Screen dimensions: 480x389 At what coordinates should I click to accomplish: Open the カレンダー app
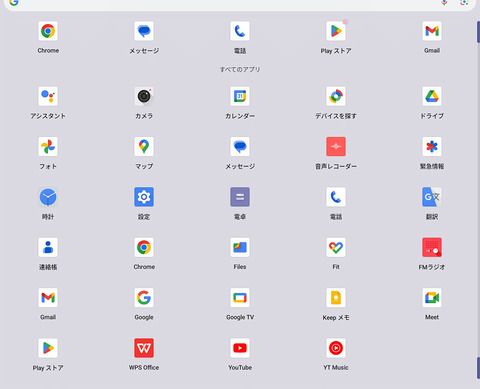[240, 96]
